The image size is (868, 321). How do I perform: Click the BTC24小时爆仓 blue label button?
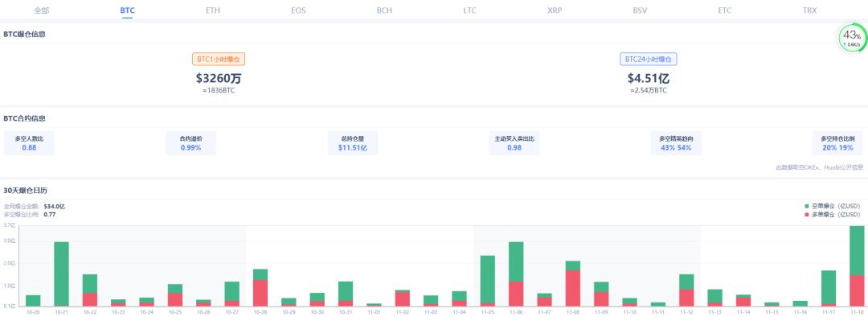(x=649, y=60)
